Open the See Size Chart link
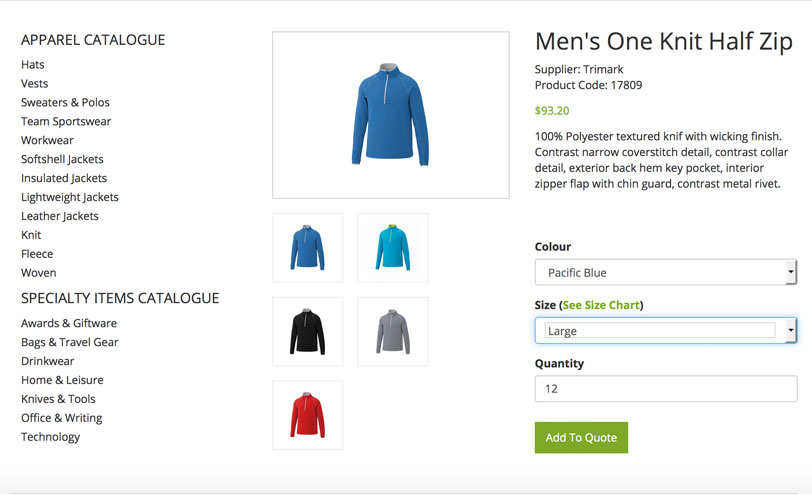This screenshot has height=495, width=812. click(x=601, y=305)
